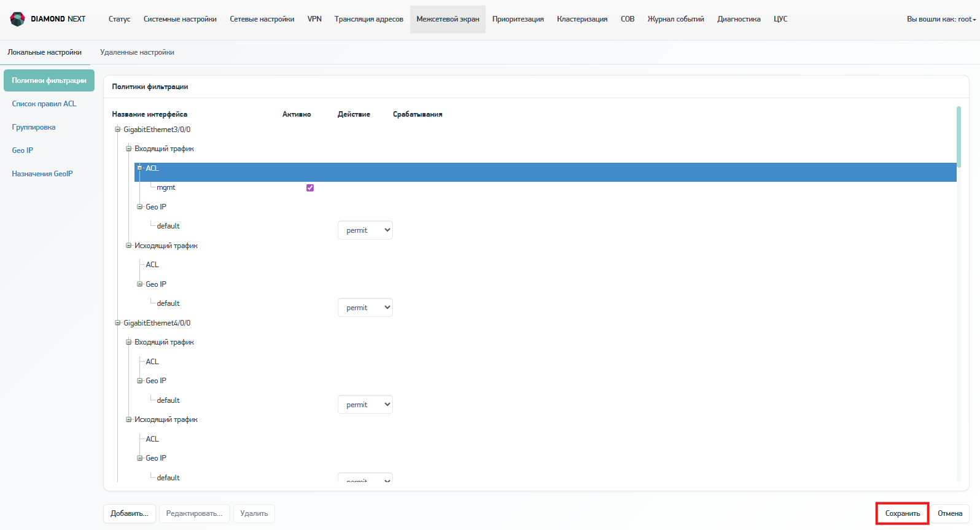980x530 pixels.
Task: Collapse Входящий трафик under GigabitEthernet3/0/0
Action: (x=129, y=149)
